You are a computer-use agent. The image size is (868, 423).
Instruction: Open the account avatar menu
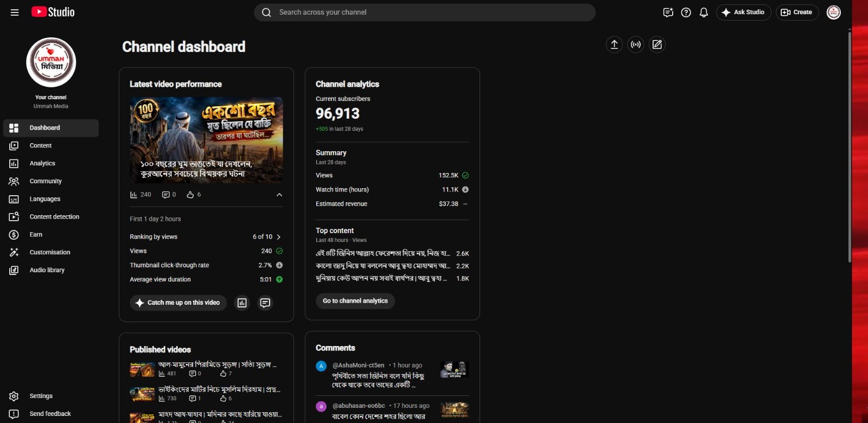pyautogui.click(x=833, y=12)
